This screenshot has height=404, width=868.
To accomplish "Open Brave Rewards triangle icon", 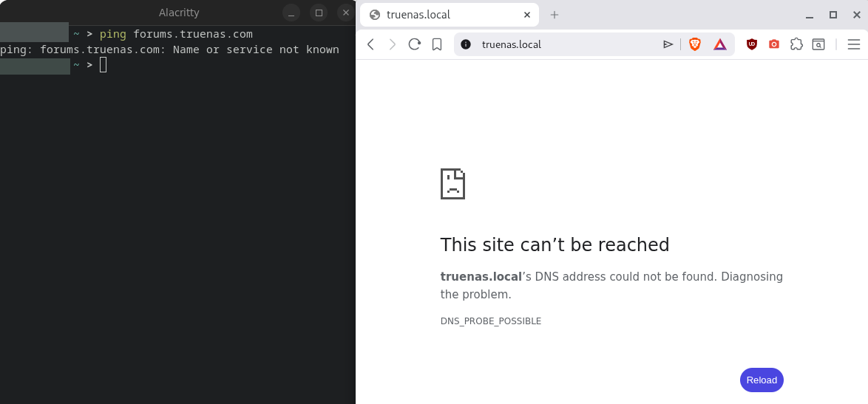I will point(719,44).
